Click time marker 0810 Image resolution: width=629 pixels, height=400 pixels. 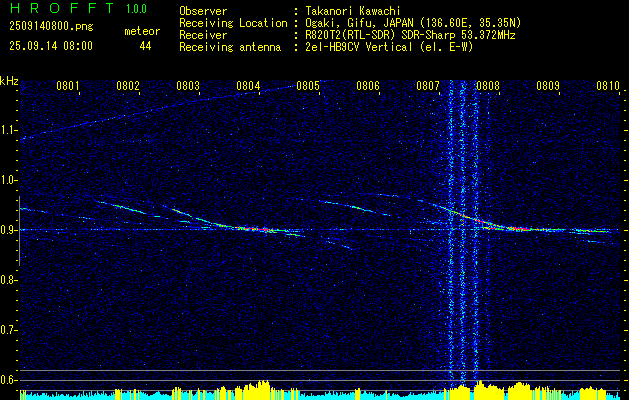(x=608, y=86)
